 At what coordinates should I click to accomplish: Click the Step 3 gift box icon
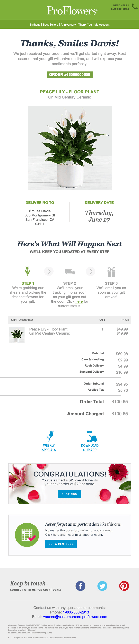click(111, 272)
